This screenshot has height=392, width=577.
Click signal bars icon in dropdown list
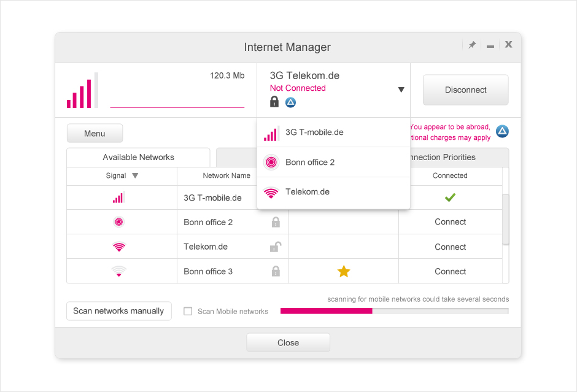tap(271, 133)
